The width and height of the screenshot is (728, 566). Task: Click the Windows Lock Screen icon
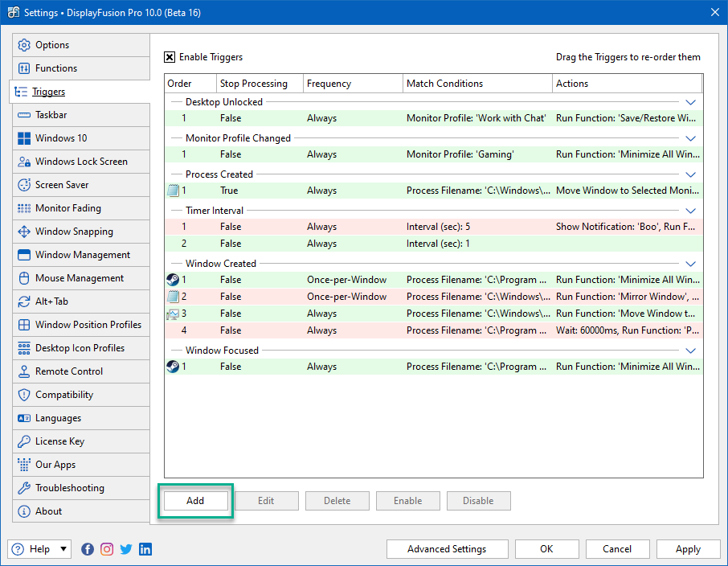(x=23, y=162)
